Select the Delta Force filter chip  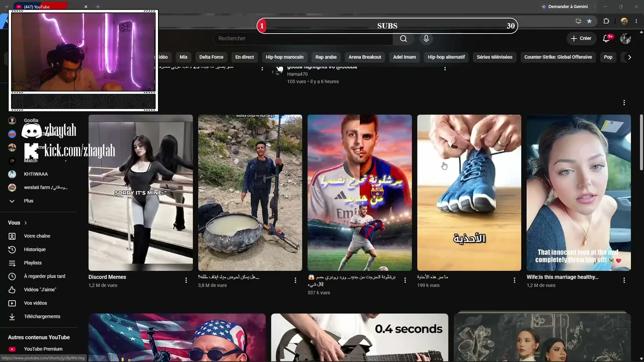coord(211,57)
